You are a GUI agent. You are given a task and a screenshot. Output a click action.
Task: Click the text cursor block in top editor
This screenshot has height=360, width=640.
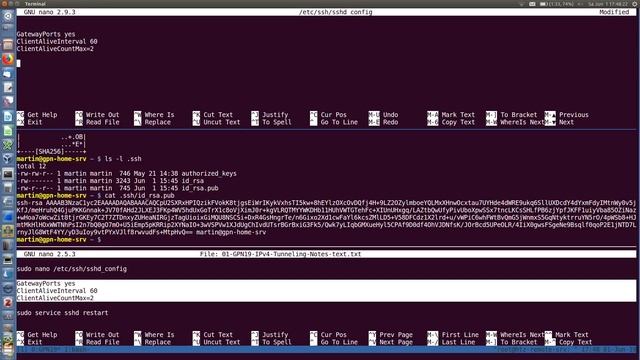(18, 63)
